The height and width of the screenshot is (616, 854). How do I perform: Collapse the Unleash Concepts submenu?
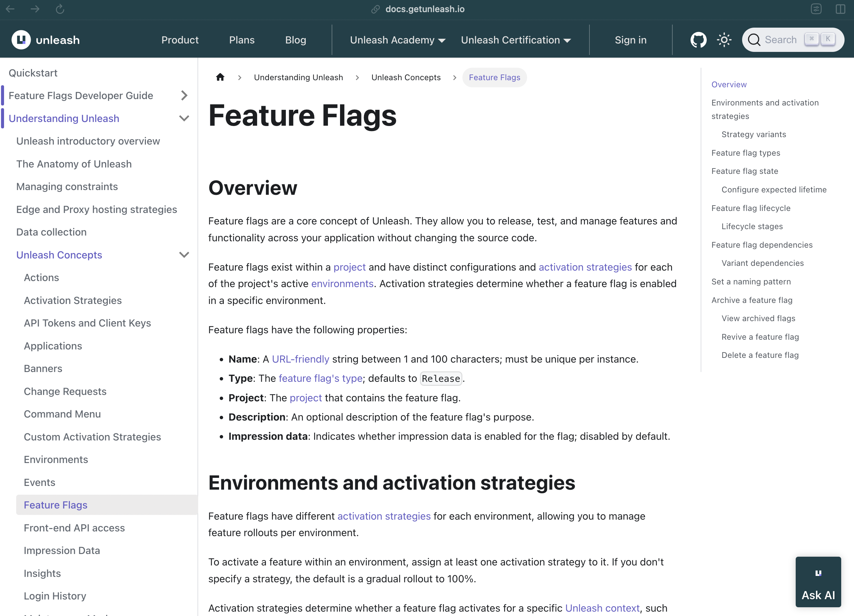coord(184,255)
